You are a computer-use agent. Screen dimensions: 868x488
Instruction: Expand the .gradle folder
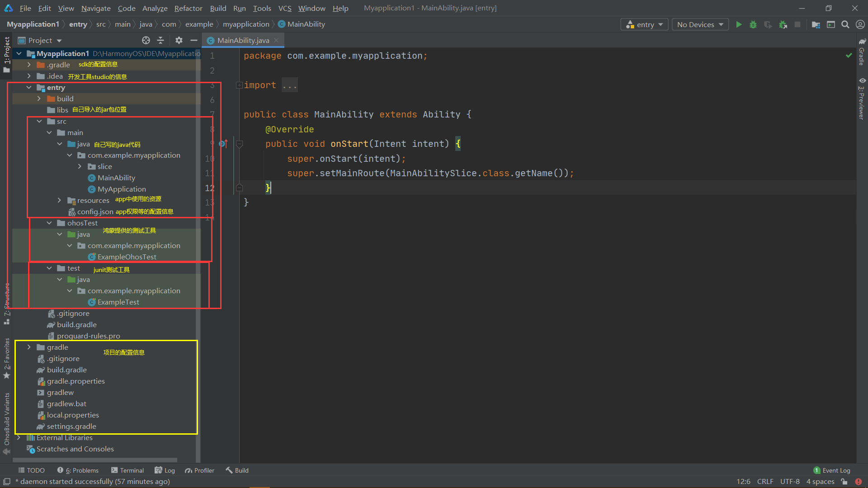pyautogui.click(x=29, y=65)
